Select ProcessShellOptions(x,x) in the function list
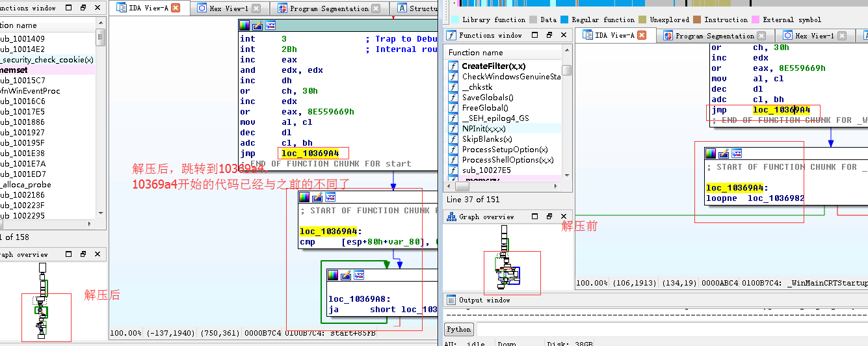The image size is (868, 346). coord(508,160)
